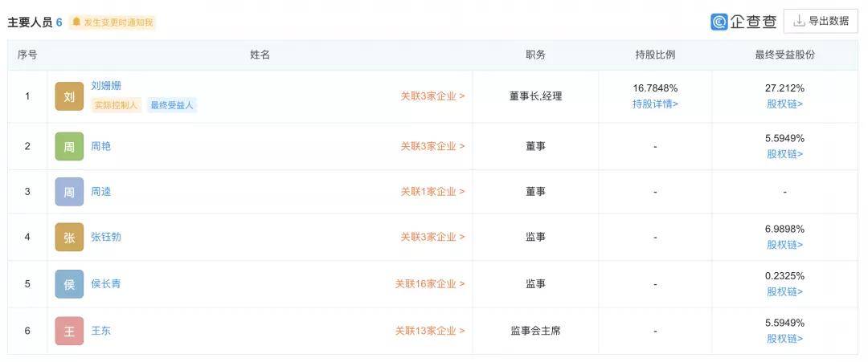Click the 实际控制人 tag
Viewport: 868px width, 362px height.
(117, 105)
